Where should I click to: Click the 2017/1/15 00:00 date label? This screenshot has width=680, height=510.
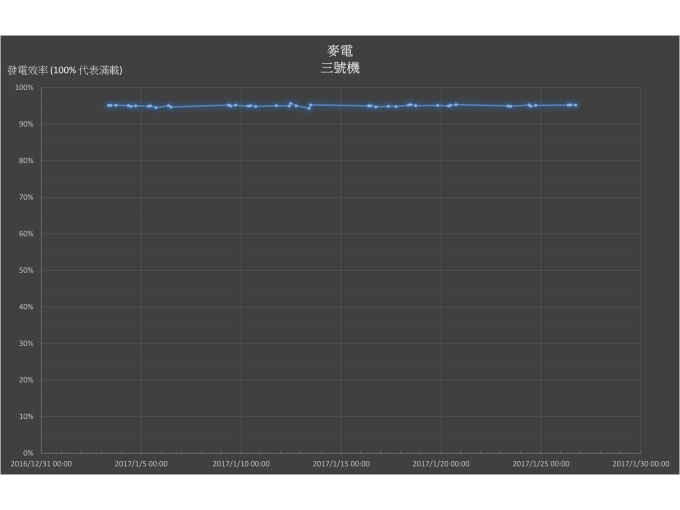click(x=341, y=464)
